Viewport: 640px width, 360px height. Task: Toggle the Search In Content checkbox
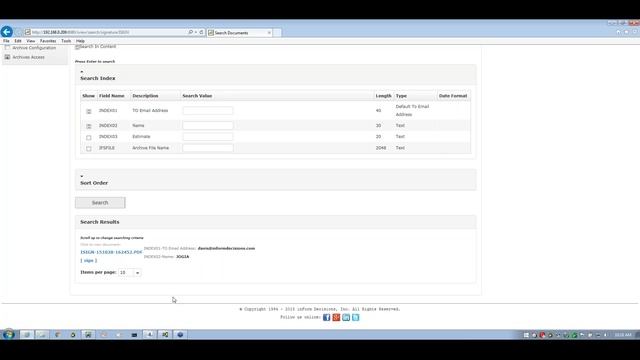78,47
